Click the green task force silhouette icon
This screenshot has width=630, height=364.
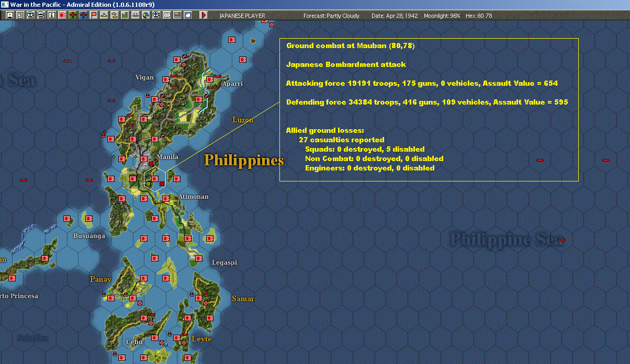[135, 15]
